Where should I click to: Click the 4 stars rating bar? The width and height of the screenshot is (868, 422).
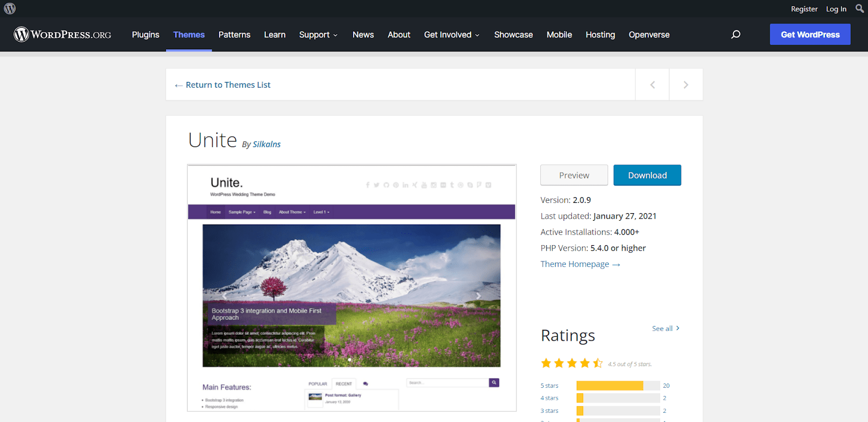coord(618,398)
